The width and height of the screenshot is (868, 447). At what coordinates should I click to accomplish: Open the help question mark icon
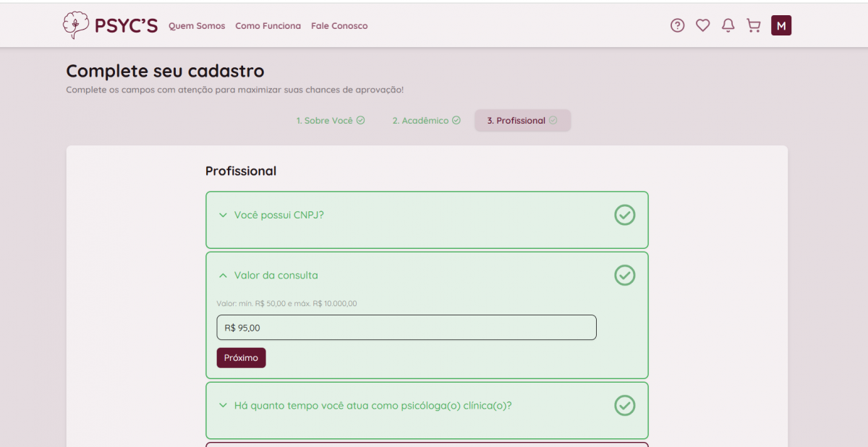[x=677, y=26]
